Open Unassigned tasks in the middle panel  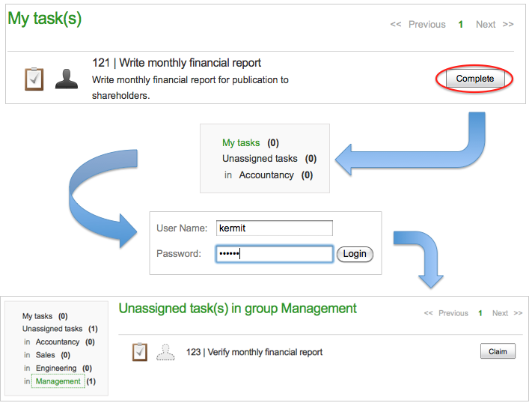click(260, 159)
